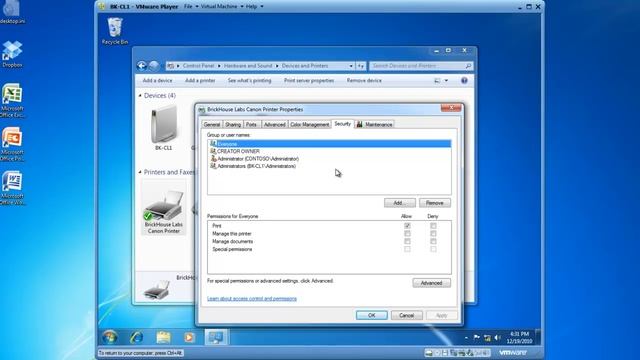
Task: Click Add a device in toolbar
Action: [157, 80]
